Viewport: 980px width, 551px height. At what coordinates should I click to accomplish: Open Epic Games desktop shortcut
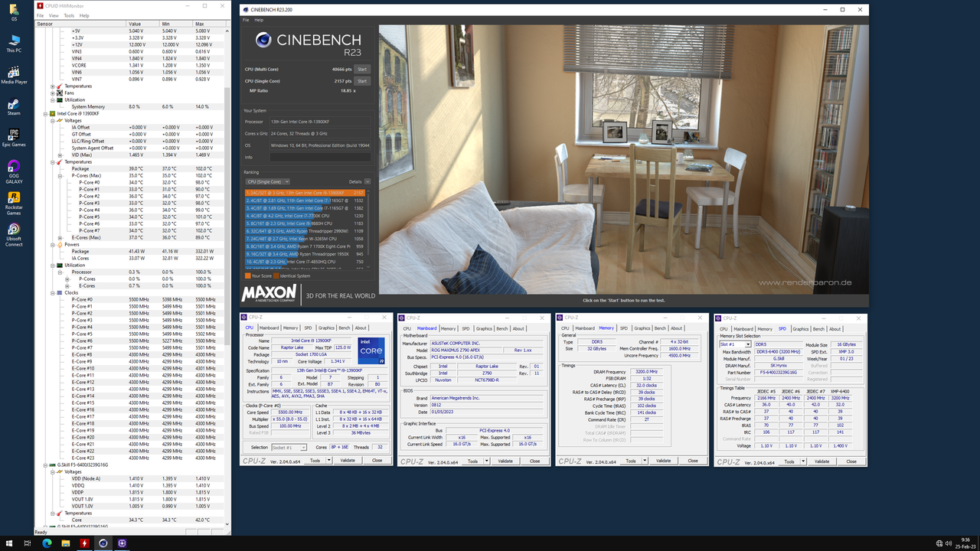14,137
